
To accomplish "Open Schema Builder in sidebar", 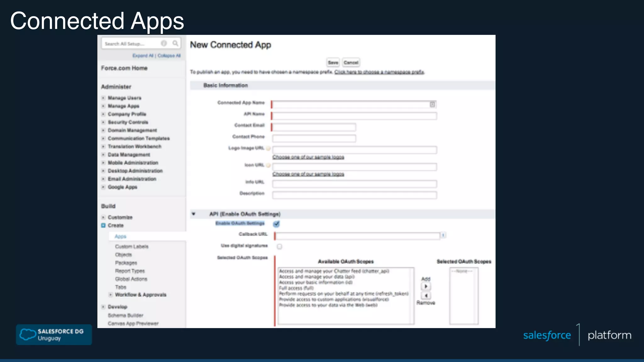I will (125, 315).
